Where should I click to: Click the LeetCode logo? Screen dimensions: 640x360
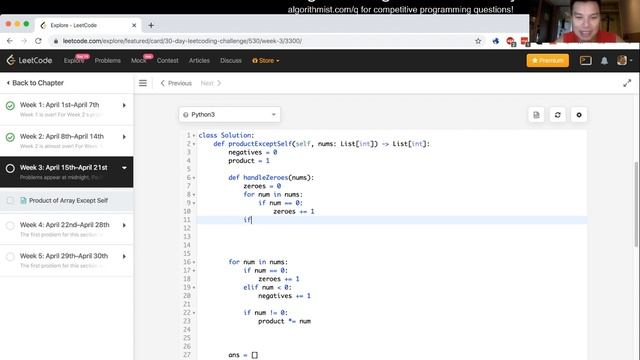[x=29, y=60]
